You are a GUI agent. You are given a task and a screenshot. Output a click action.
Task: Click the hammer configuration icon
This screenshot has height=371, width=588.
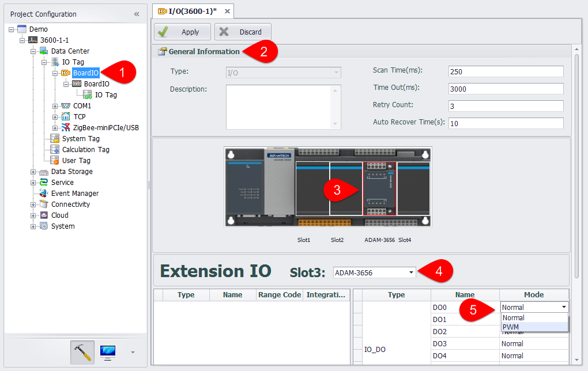point(82,353)
